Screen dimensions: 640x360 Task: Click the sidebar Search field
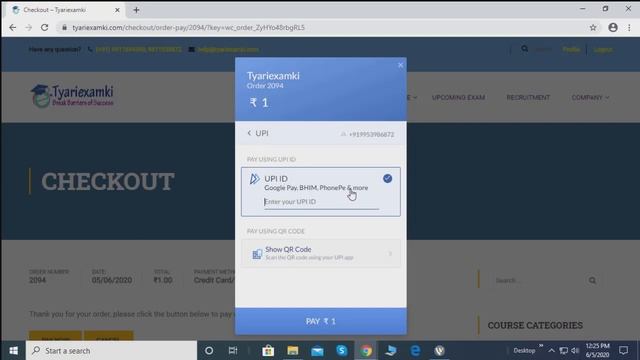coord(539,280)
